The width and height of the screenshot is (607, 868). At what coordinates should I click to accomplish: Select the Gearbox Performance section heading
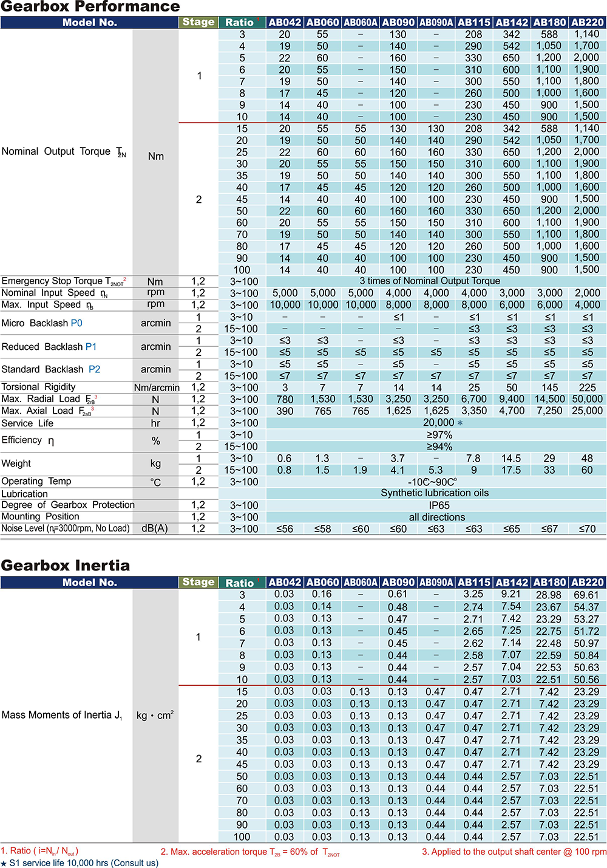[90, 7]
